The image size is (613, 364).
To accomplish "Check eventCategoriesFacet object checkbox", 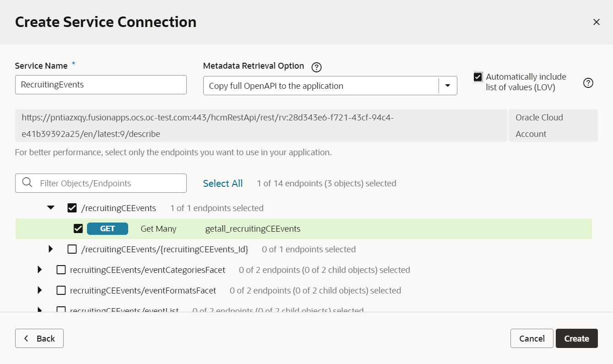I will pos(61,270).
